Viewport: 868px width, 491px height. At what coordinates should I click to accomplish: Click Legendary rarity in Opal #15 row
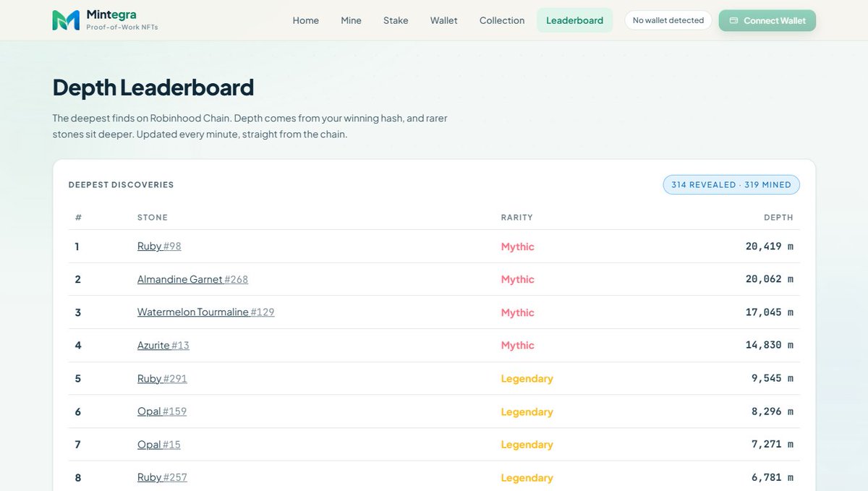pos(527,445)
